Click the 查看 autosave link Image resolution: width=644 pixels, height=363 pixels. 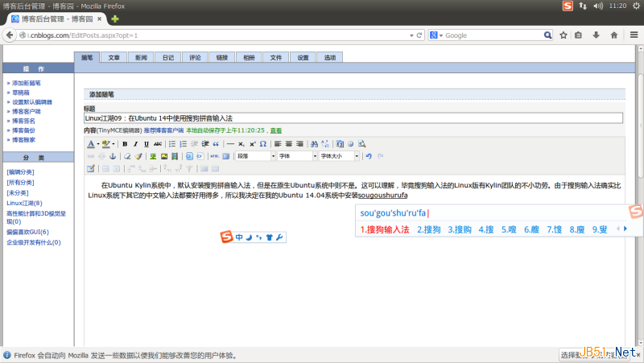coord(276,130)
